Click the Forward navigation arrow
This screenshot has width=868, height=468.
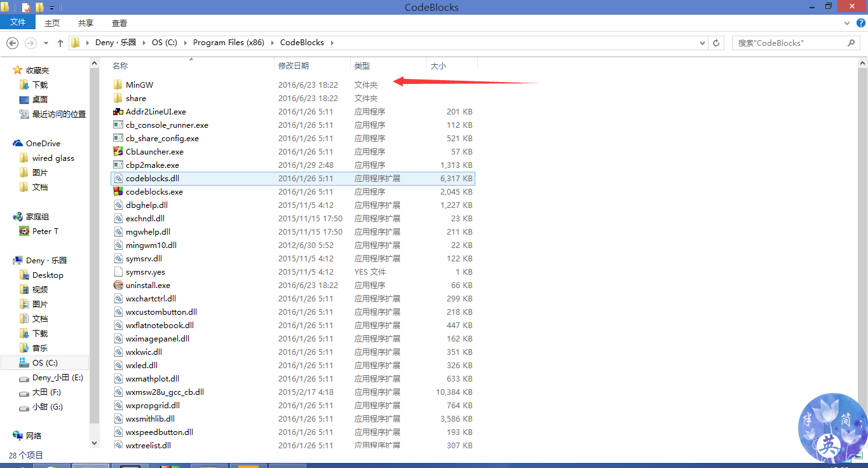click(31, 43)
